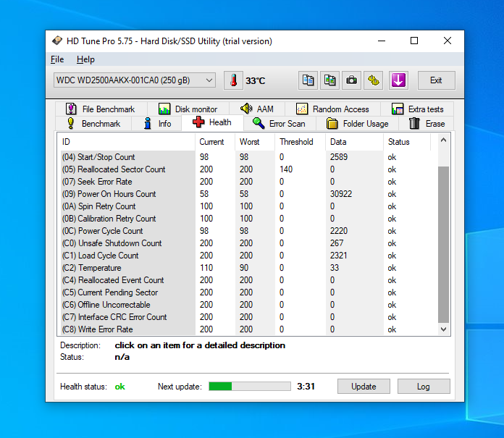Click the Exit button
This screenshot has height=438, width=504.
point(436,80)
